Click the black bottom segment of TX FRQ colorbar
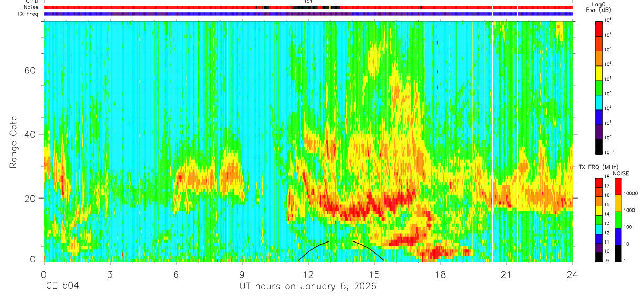Screen dimensions: 644x297 tap(599, 258)
